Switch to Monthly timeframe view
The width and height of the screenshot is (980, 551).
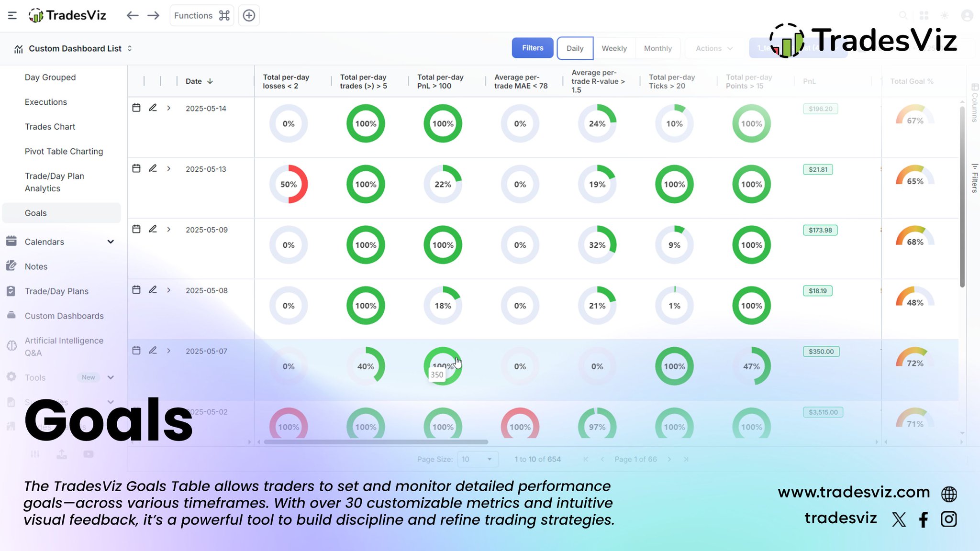(657, 48)
